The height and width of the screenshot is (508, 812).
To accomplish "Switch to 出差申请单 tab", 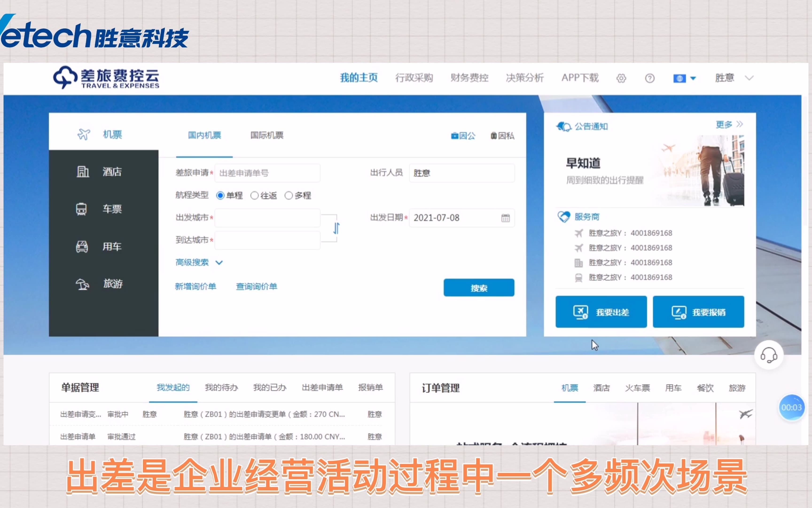I will coord(322,388).
